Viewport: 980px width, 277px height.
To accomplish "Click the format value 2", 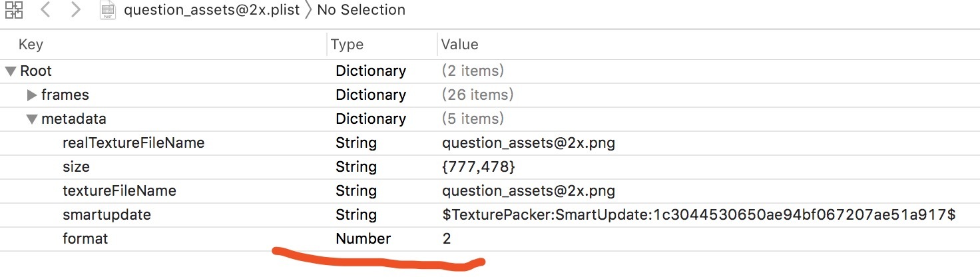I will (447, 238).
